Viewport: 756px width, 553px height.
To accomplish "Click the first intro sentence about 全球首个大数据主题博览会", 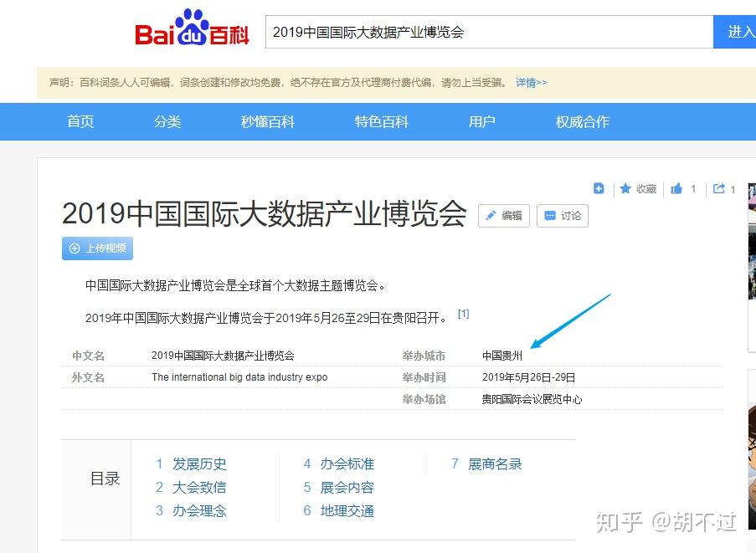I will pyautogui.click(x=236, y=285).
